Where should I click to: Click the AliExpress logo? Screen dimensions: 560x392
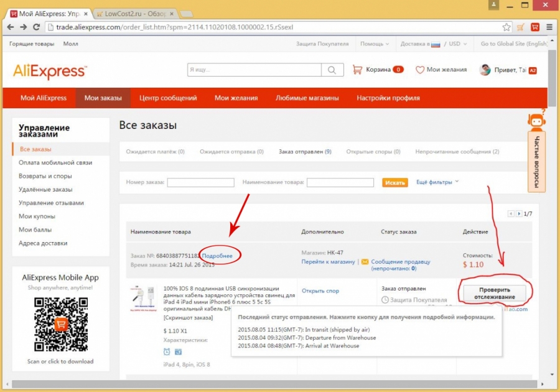pyautogui.click(x=50, y=71)
